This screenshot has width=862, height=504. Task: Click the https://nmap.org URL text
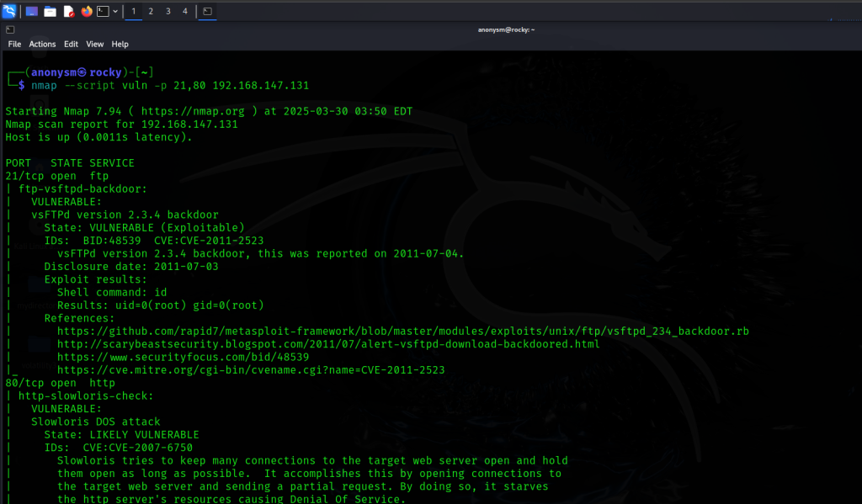(193, 111)
